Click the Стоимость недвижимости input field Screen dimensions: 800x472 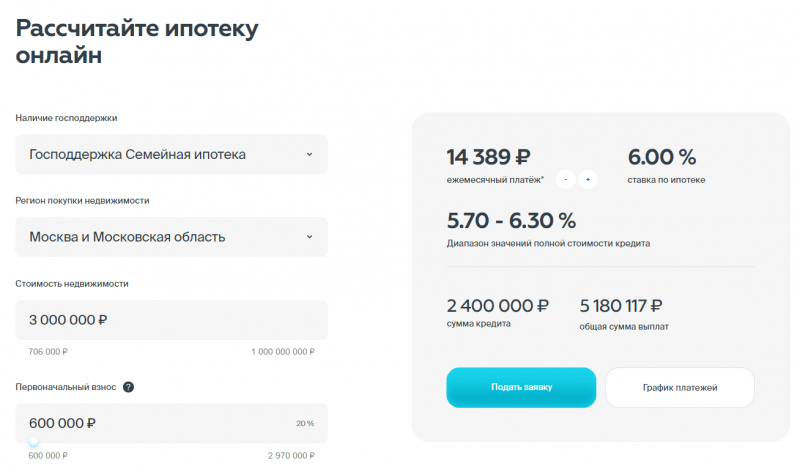click(171, 320)
